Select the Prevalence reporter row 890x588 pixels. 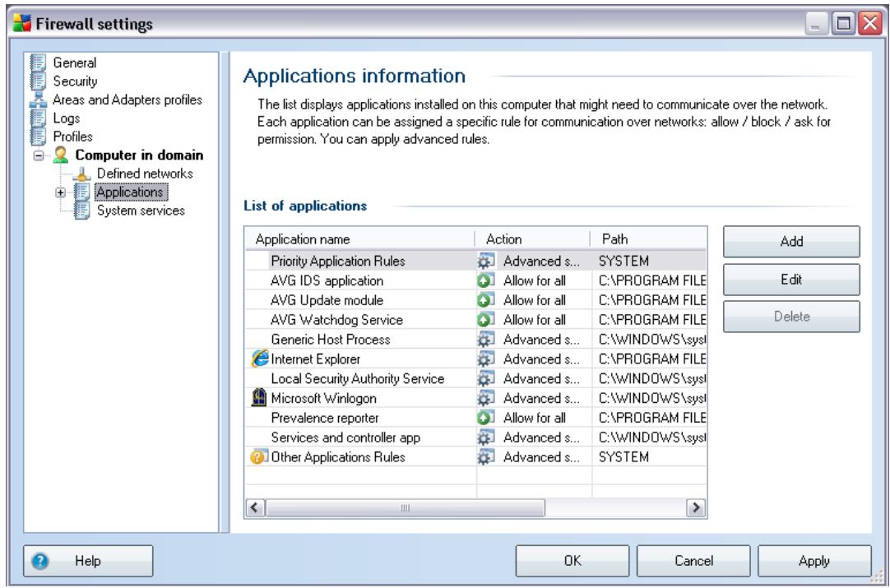(475, 418)
